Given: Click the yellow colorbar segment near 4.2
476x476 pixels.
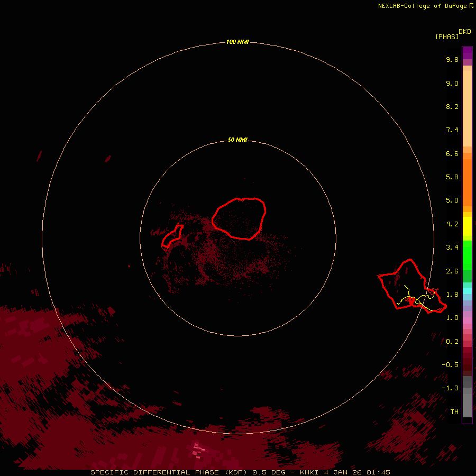Looking at the screenshot, I should pyautogui.click(x=467, y=226).
